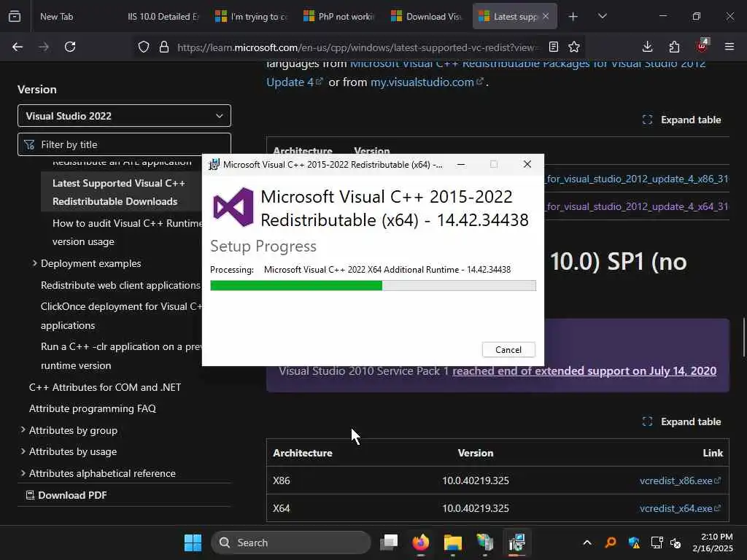The width and height of the screenshot is (747, 560).
Task: Close the Latest supported tab
Action: (546, 16)
